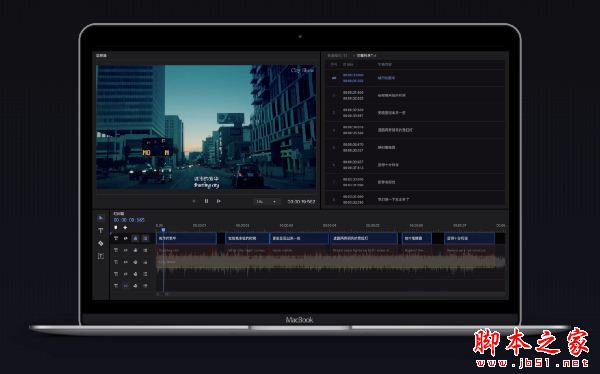Toggle the lock icon on the red subtitle track
The width and height of the screenshot is (600, 374).
pos(135,250)
